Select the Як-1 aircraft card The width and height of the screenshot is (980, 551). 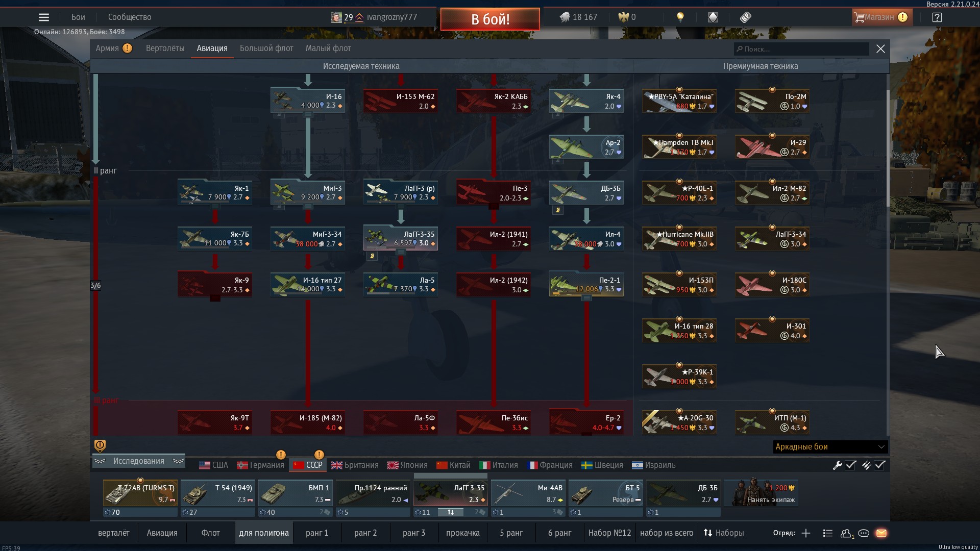pos(215,192)
